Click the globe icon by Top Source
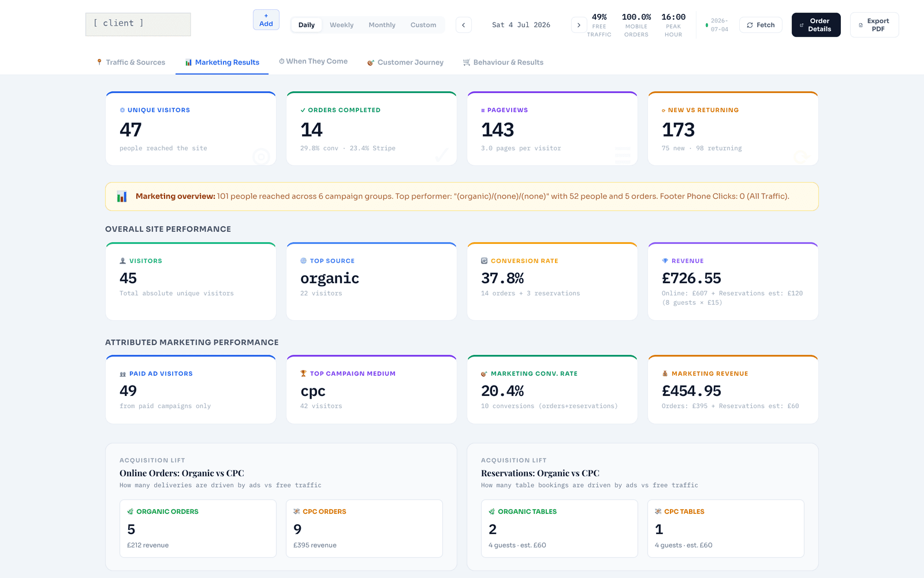 tap(303, 261)
